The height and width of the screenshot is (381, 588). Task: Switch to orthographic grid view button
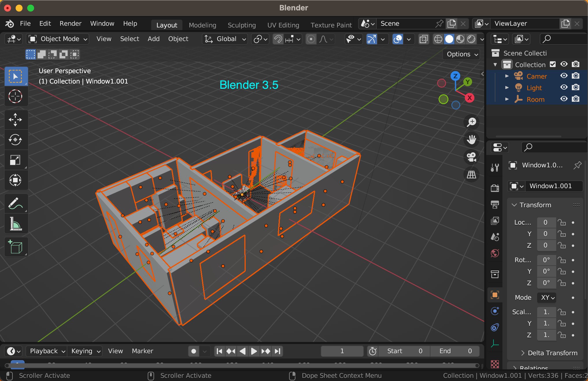pos(471,175)
